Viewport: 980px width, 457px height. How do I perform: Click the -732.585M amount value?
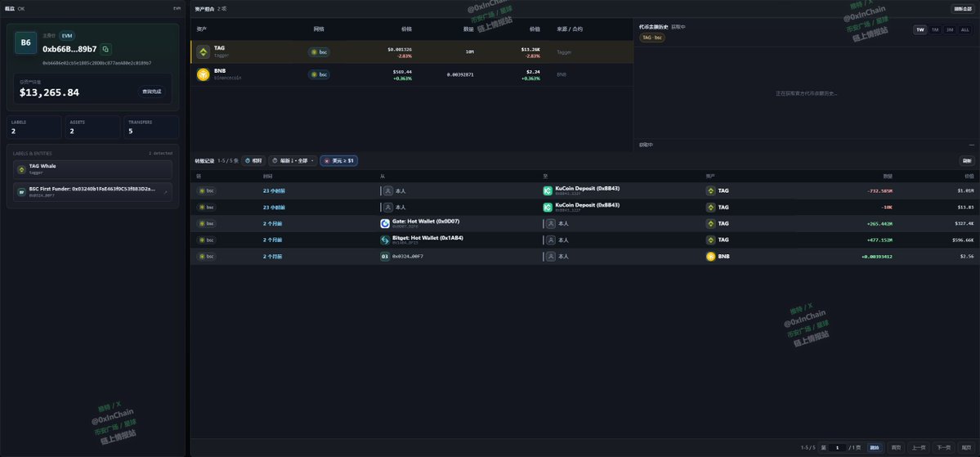[879, 190]
